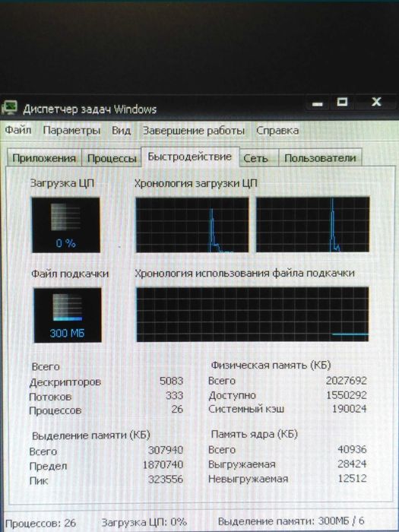This screenshot has width=399, height=532.
Task: Open the Вид menu
Action: coord(121,131)
